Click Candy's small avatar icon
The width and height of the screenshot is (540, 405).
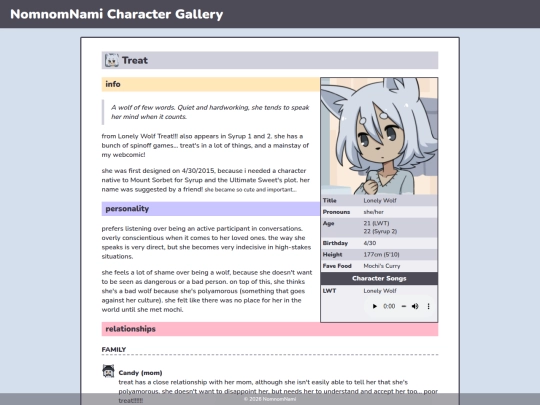[x=108, y=371]
